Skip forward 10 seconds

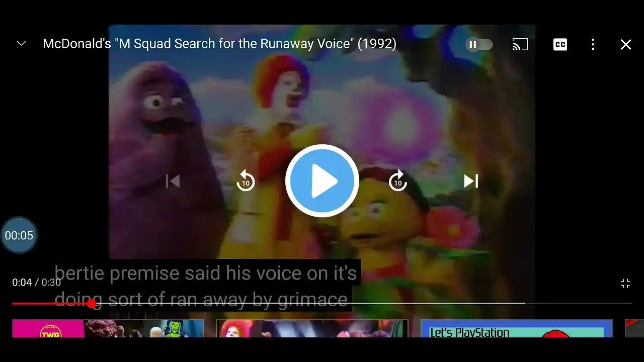[x=398, y=180]
